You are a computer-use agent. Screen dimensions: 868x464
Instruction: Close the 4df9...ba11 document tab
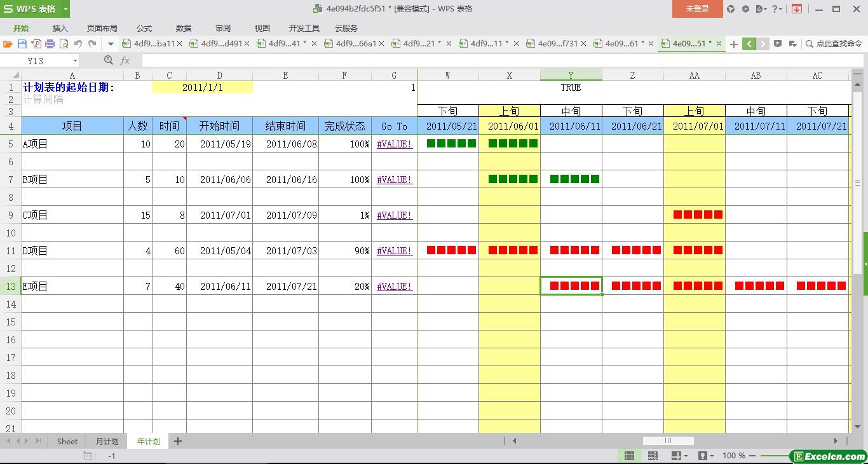tap(180, 44)
